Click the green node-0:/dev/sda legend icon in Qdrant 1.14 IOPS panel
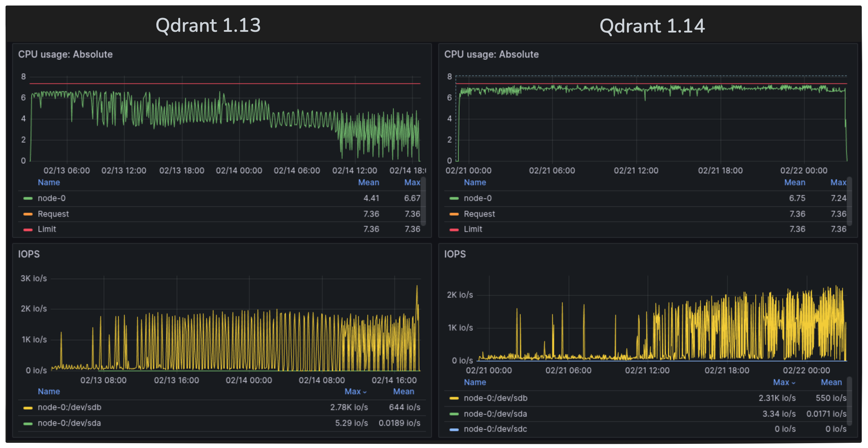 click(x=454, y=413)
